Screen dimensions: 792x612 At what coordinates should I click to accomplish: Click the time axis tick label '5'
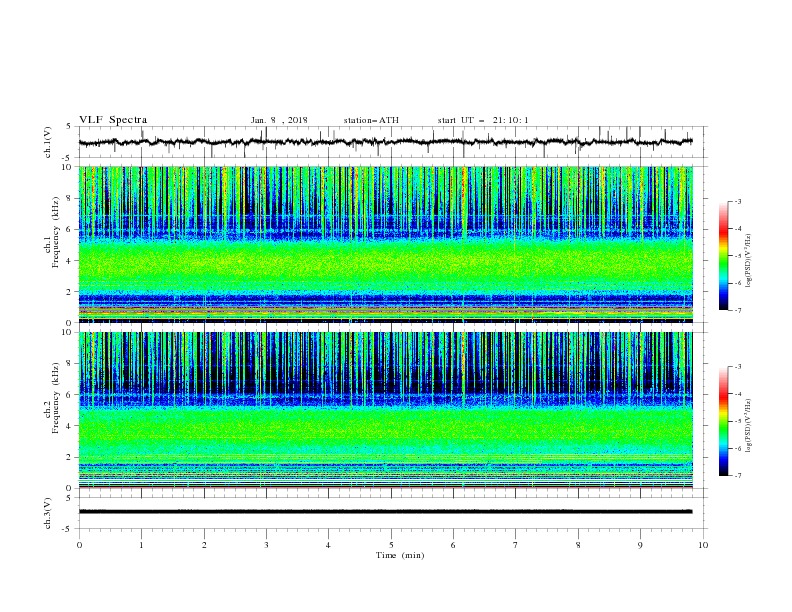(391, 545)
